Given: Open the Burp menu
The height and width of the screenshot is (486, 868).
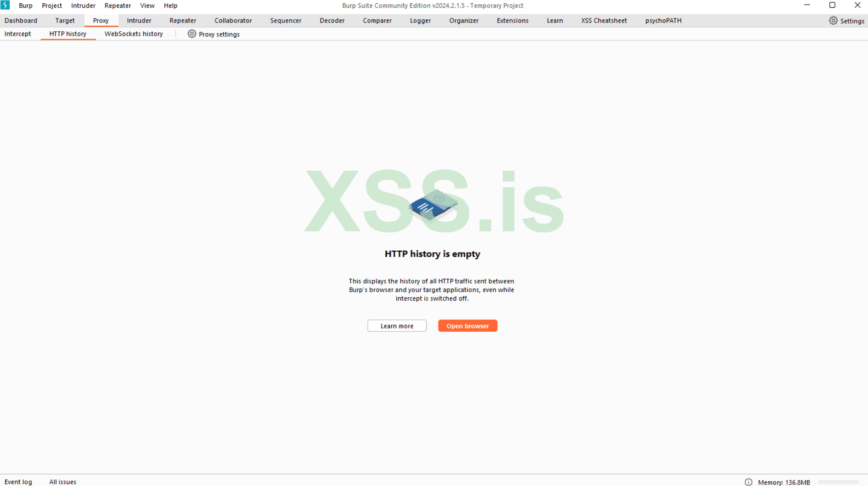Looking at the screenshot, I should point(26,6).
